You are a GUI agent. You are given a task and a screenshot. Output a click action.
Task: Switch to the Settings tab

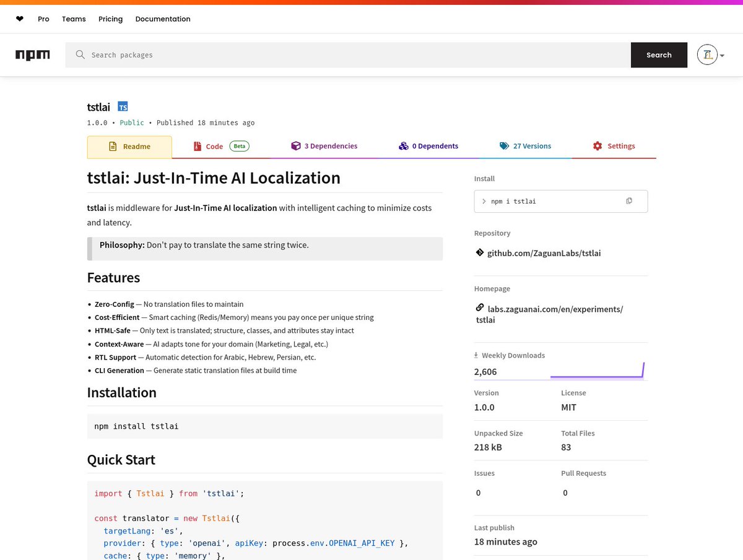(614, 147)
